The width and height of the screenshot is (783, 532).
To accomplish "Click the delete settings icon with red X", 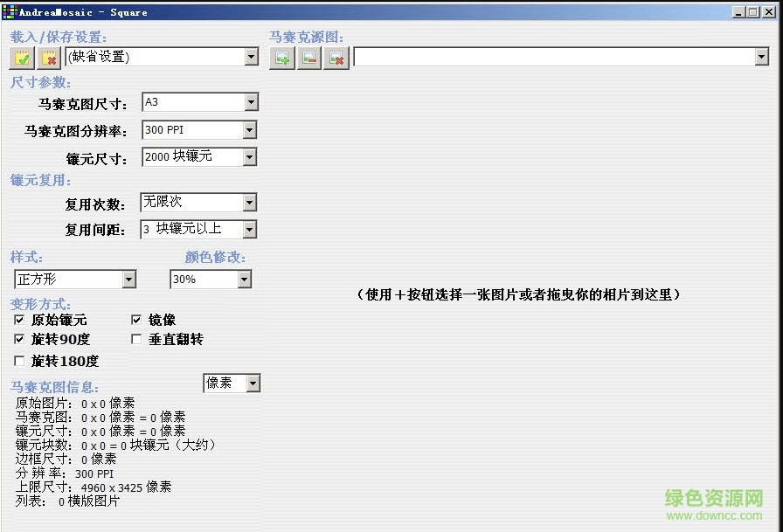I will tap(49, 58).
